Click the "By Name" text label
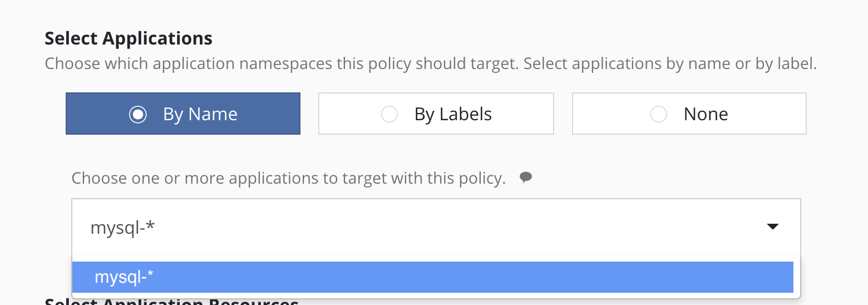 (200, 114)
